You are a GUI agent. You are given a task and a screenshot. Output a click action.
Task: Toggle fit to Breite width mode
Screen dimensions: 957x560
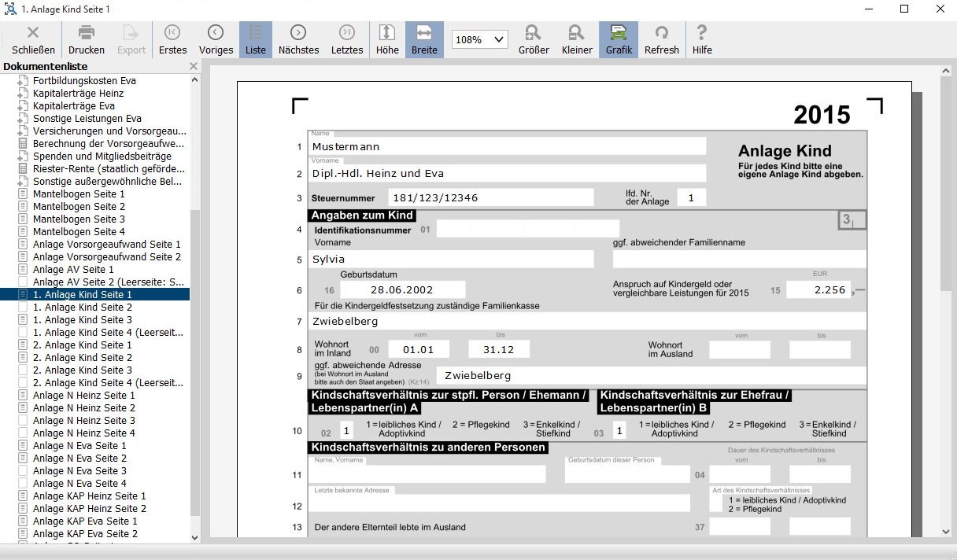click(424, 39)
